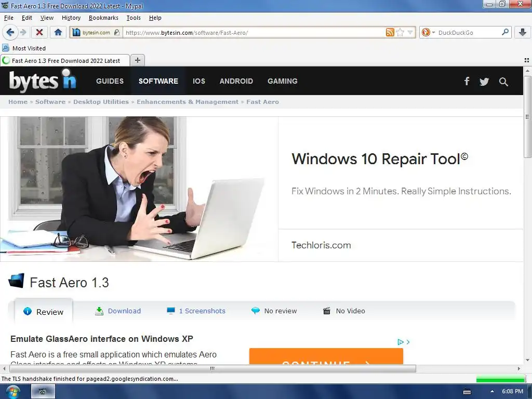Open the URL history dropdown arrow
Viewport: 532px width, 399px height.
click(x=410, y=33)
